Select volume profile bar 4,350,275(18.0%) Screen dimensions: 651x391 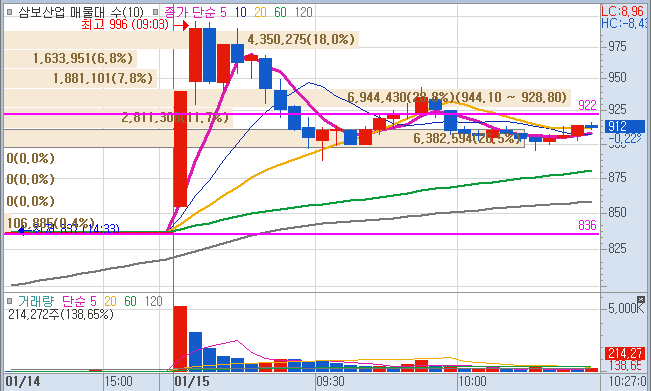[181, 40]
